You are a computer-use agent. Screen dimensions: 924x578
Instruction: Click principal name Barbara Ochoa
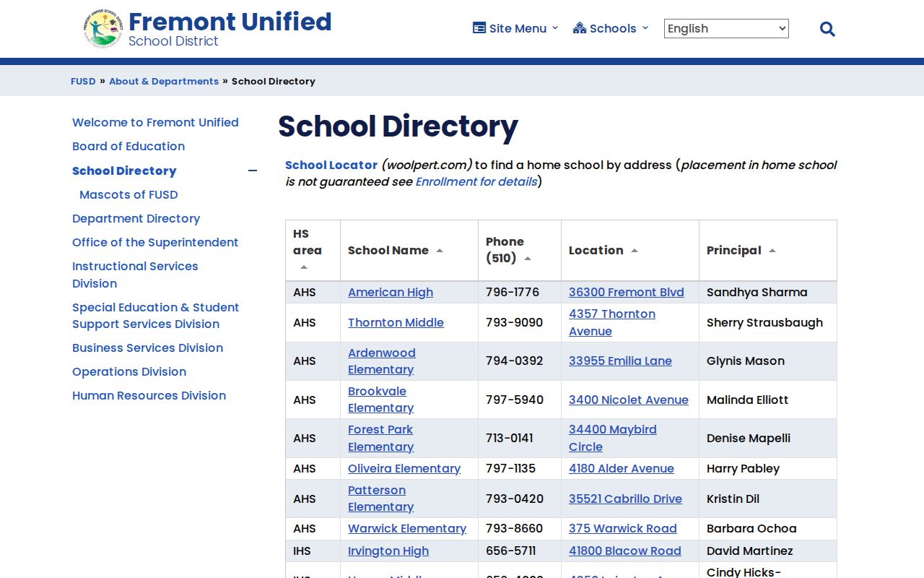tap(751, 528)
